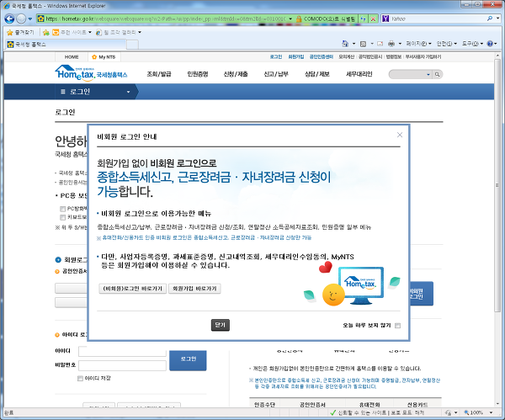
Task: Click the RSS feeds icon in command bar
Action: [363, 44]
